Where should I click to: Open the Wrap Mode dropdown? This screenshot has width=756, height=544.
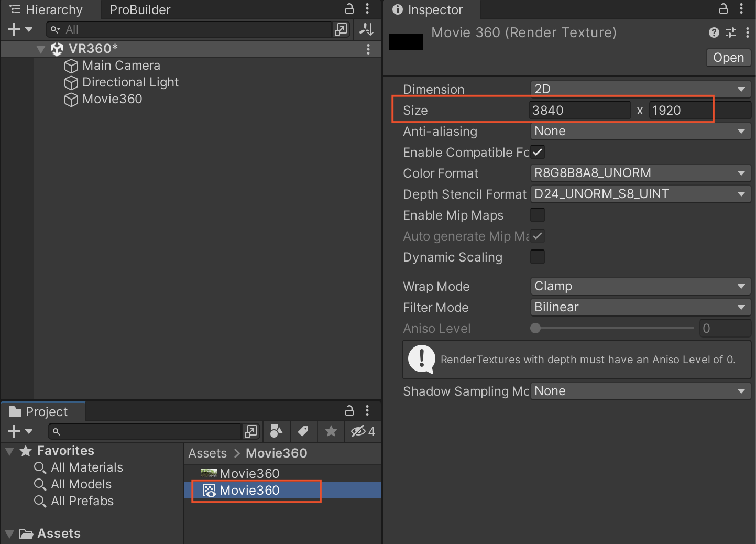(x=640, y=286)
